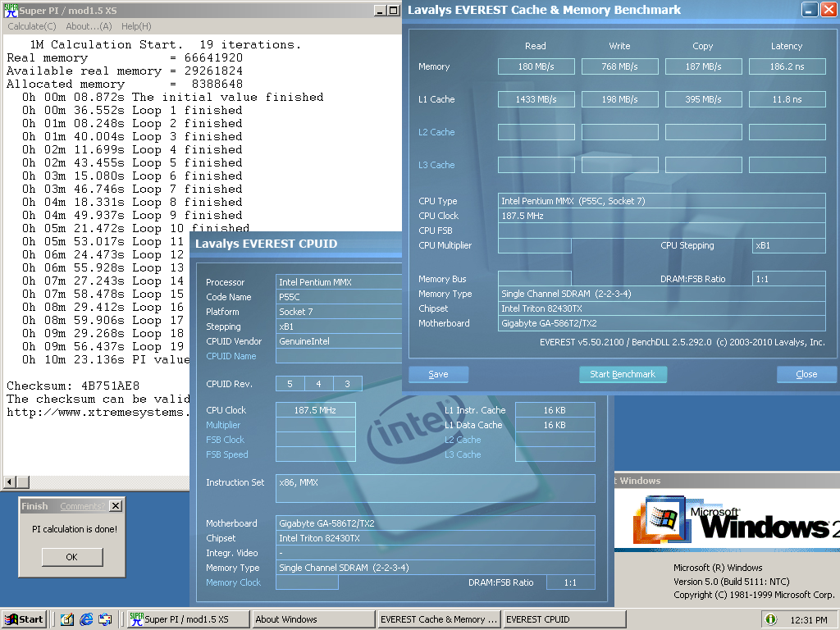The height and width of the screenshot is (630, 840).
Task: Click the Checksum: 4B751AE8 line in Super PI
Action: pyautogui.click(x=73, y=386)
